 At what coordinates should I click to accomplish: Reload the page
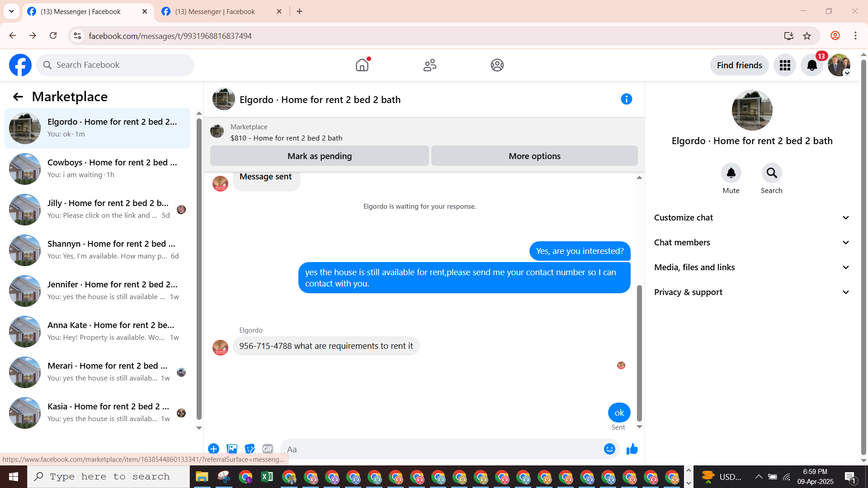click(x=53, y=36)
